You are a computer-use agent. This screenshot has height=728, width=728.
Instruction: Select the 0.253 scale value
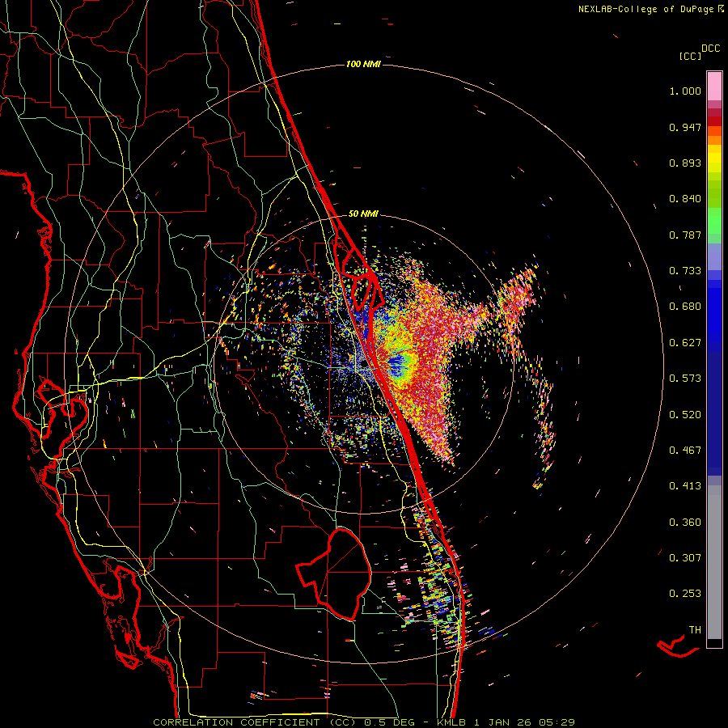pyautogui.click(x=685, y=594)
